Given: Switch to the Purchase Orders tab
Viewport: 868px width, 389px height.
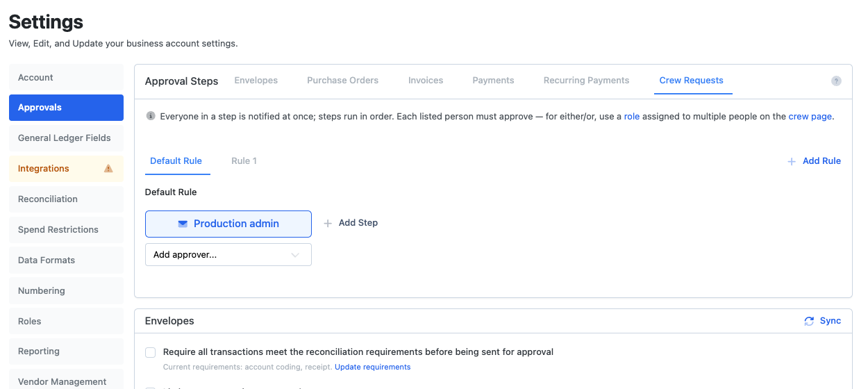Looking at the screenshot, I should [x=343, y=81].
